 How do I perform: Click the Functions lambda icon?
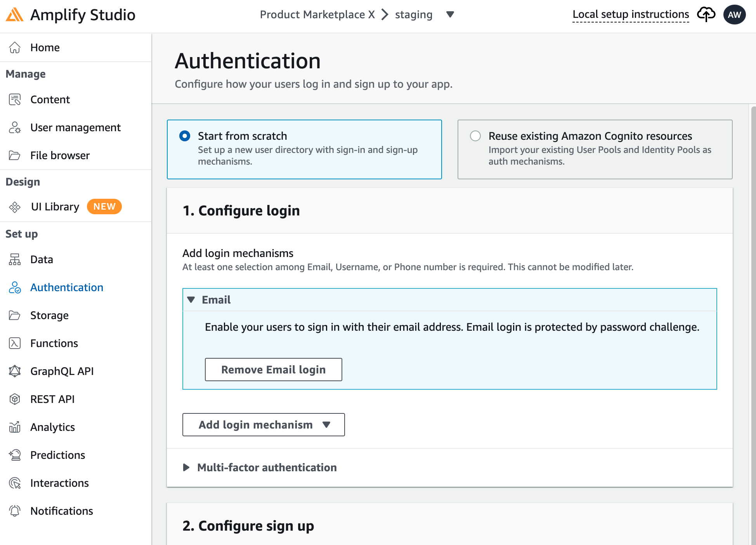click(15, 343)
